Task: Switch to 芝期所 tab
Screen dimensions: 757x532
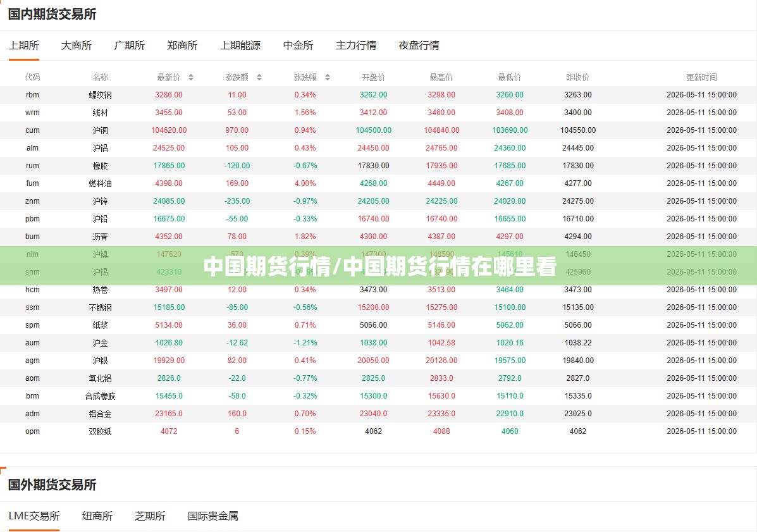Action: coord(150,516)
